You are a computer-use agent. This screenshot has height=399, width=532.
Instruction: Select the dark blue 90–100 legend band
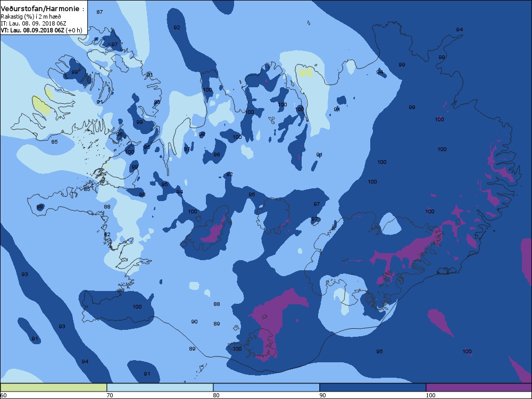click(x=372, y=387)
